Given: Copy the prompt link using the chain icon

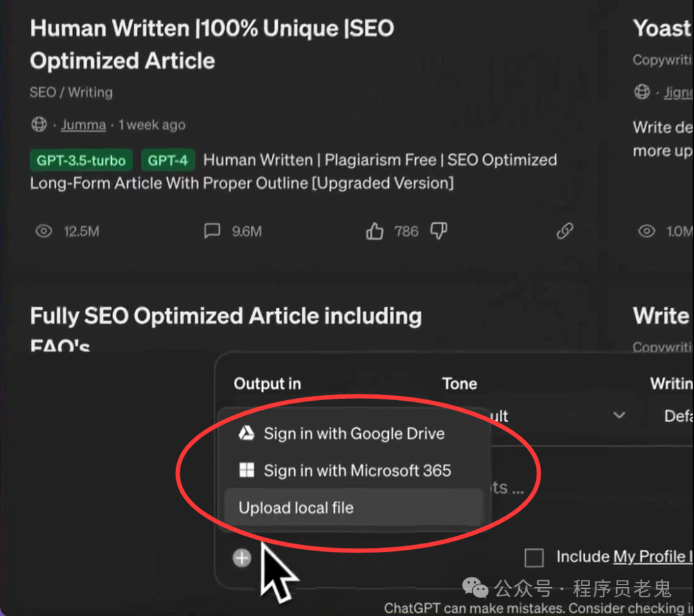Looking at the screenshot, I should click(565, 231).
